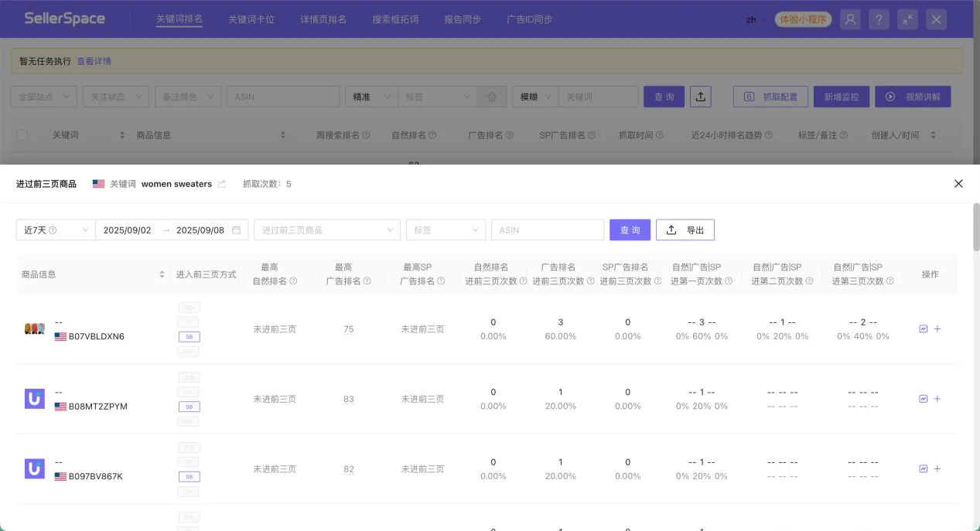Viewport: 980px width, 531px height.
Task: Click the panel vertical scrollbar
Action: 976,227
